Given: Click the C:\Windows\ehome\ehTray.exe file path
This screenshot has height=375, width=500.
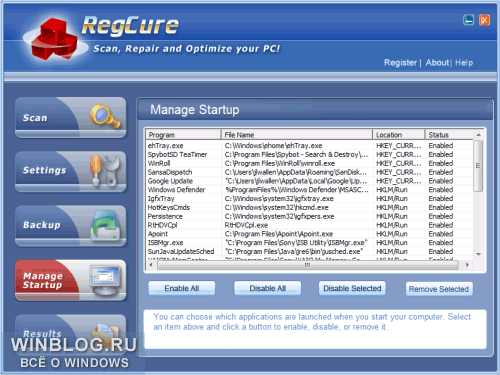Looking at the screenshot, I should coord(273,146).
